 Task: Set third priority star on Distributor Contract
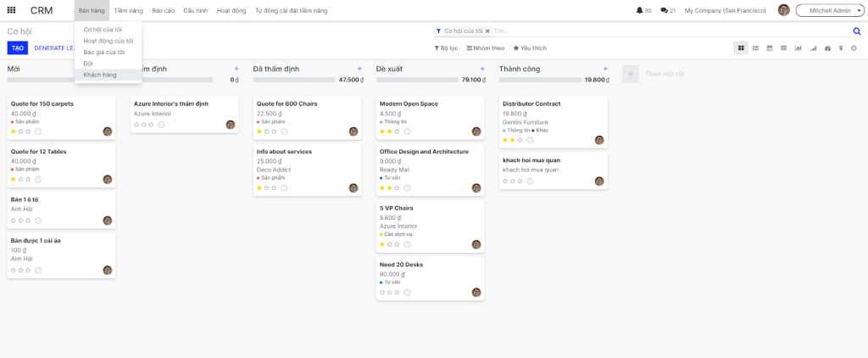(x=520, y=140)
